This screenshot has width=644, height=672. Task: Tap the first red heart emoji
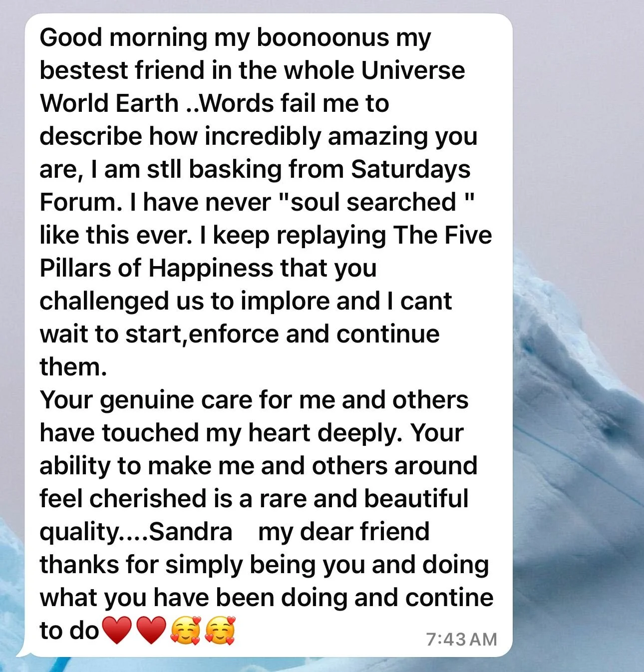[116, 630]
